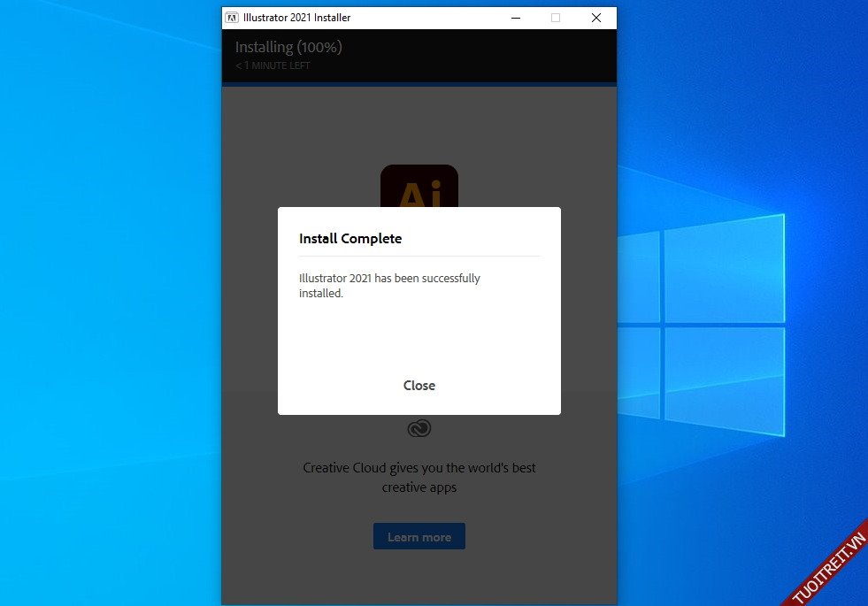868x606 pixels.
Task: Click the Installing (100%) heading
Action: (x=288, y=47)
